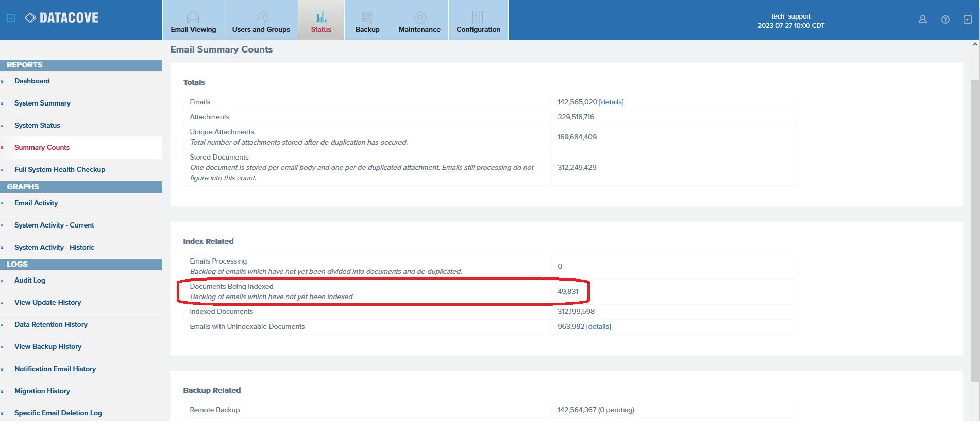Click the logout icon in header
This screenshot has width=980, height=436.
tap(967, 20)
